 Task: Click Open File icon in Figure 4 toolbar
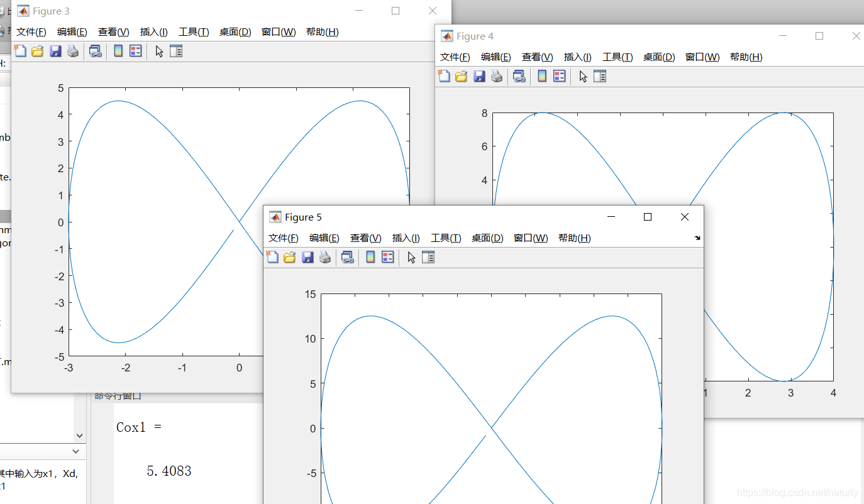pos(462,77)
